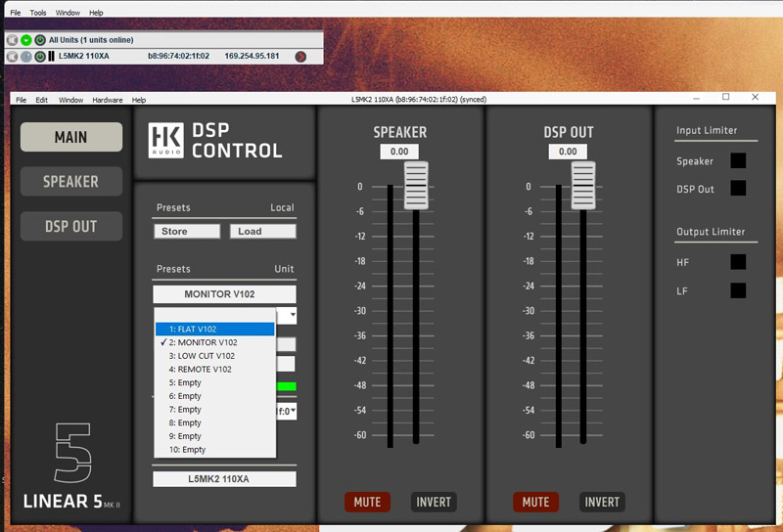Screen dimensions: 783x532
Task: Click the grey speaker icon in All Units row
Action: [x=13, y=40]
